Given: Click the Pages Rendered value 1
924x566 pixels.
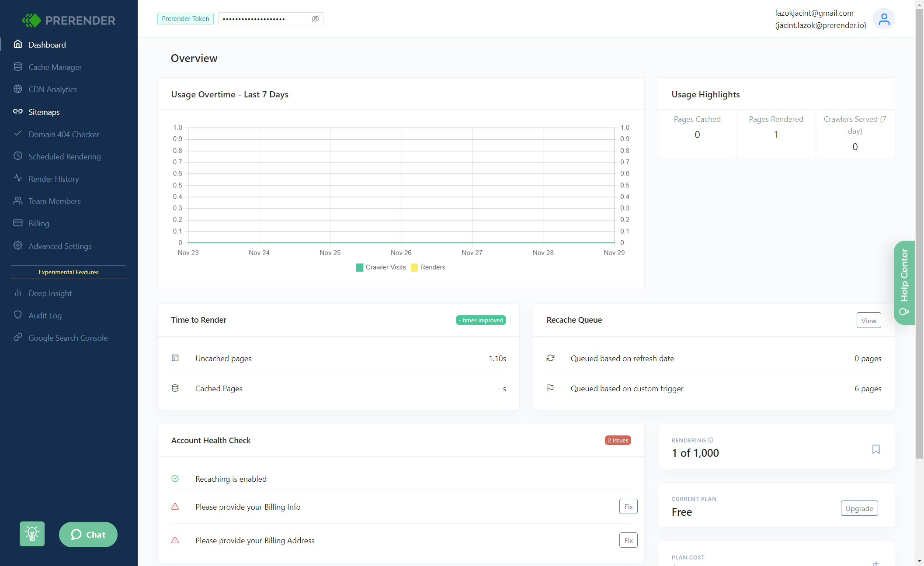Looking at the screenshot, I should (776, 135).
